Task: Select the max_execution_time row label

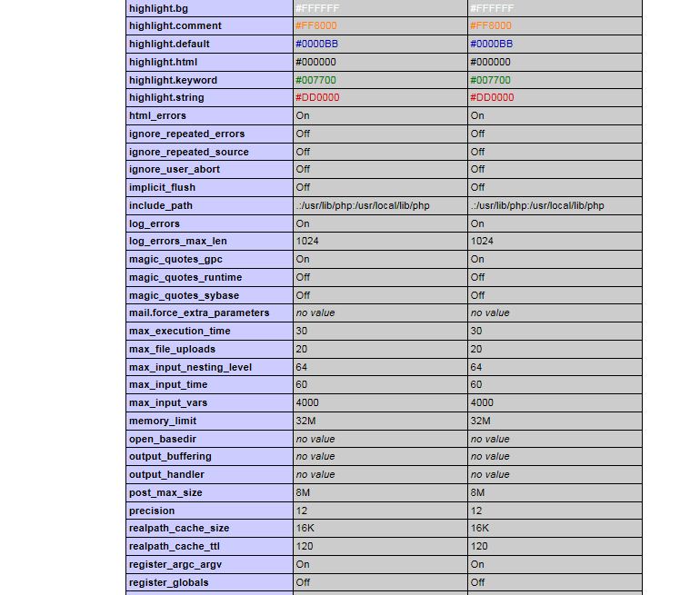Action: [180, 331]
